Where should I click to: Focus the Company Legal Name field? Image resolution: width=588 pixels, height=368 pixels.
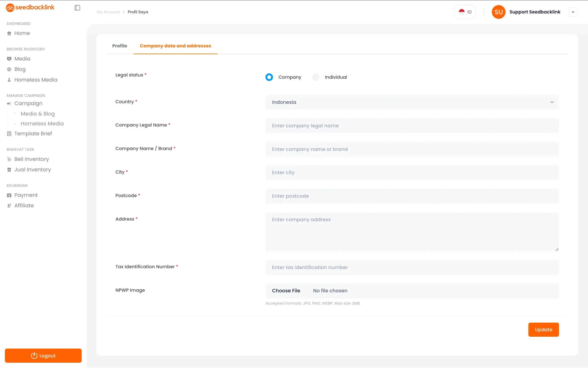412,126
